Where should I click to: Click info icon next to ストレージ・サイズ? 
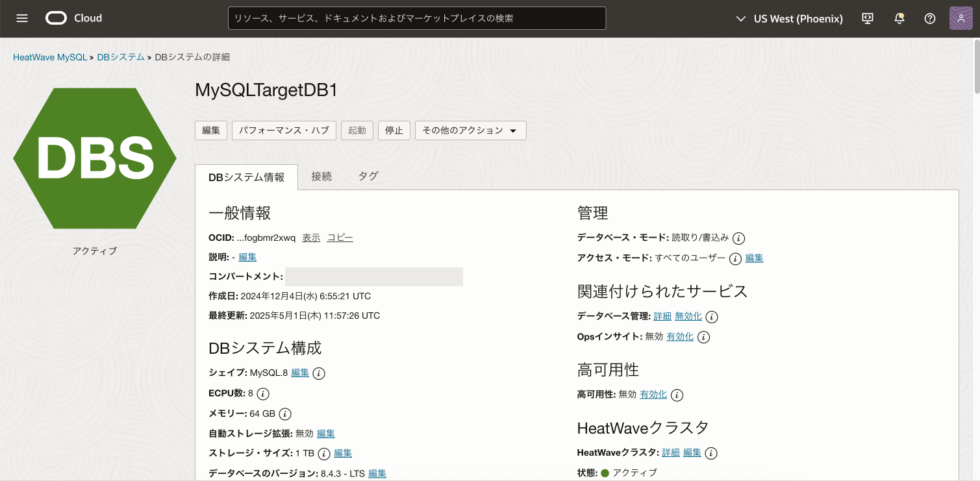tap(324, 454)
